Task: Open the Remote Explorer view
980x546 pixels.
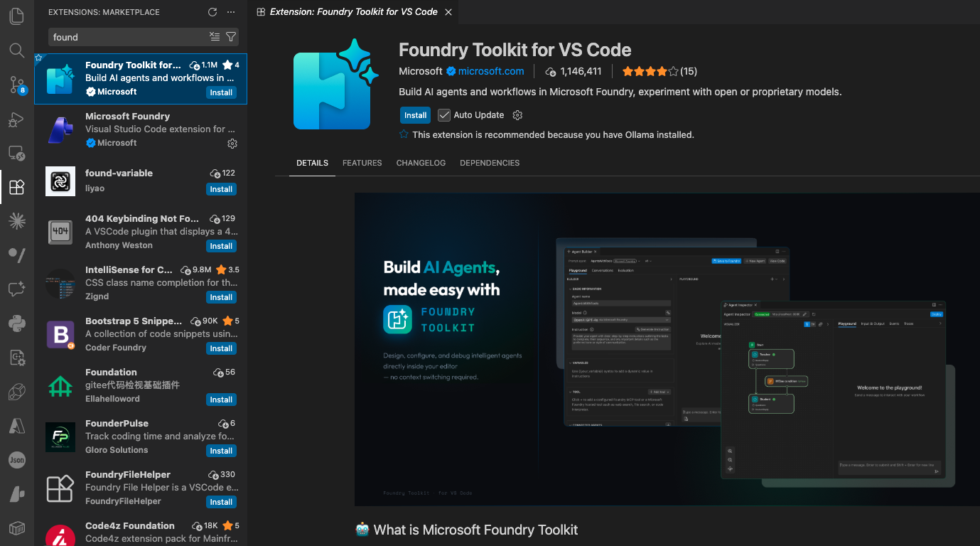Action: (x=16, y=154)
